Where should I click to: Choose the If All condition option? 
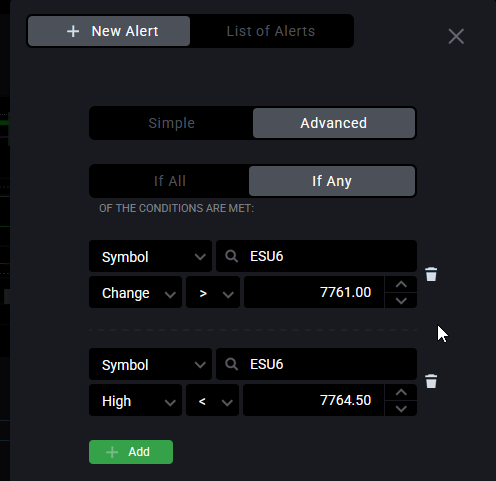coord(169,181)
